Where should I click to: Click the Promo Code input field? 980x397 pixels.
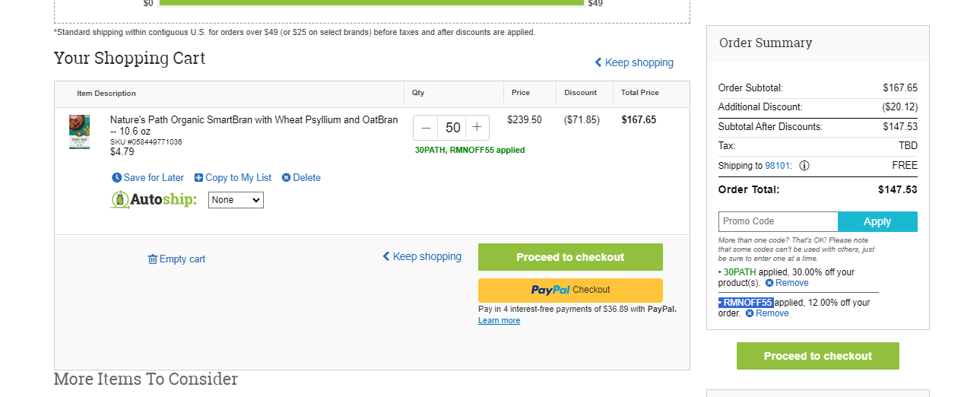[778, 221]
